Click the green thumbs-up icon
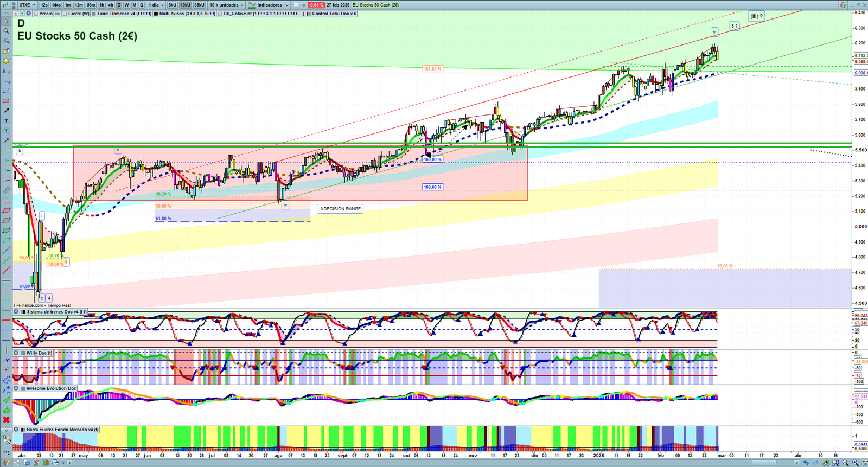Screen dimensions: 868x467 tap(7, 410)
